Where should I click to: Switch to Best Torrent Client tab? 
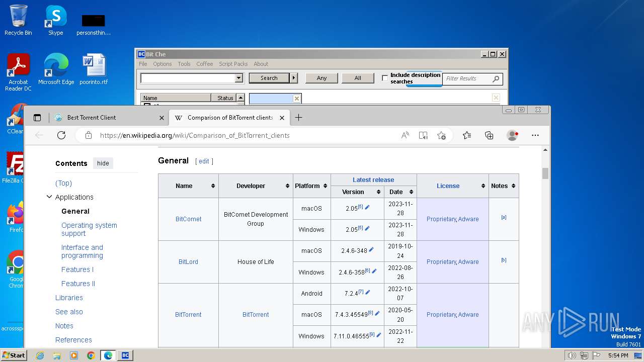(108, 118)
